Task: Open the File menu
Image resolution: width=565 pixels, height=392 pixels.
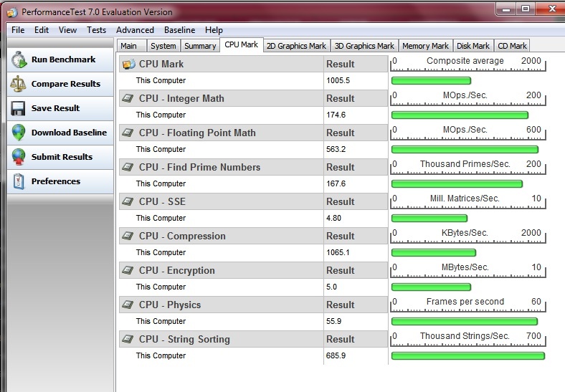Action: (x=18, y=30)
